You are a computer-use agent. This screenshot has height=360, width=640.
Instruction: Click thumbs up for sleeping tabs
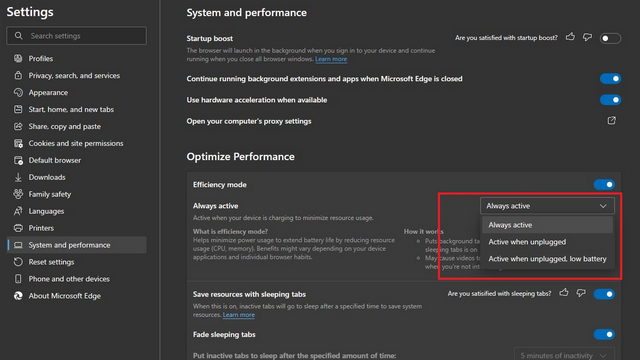click(x=564, y=292)
